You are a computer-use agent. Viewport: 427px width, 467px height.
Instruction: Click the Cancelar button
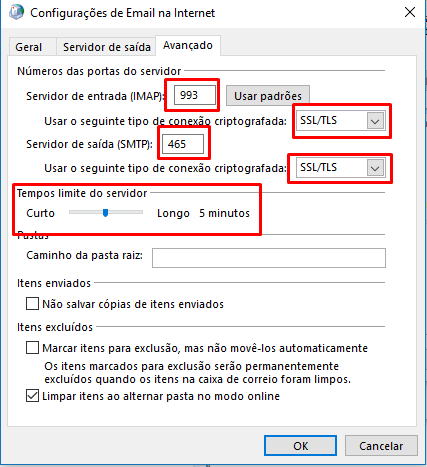(x=381, y=446)
